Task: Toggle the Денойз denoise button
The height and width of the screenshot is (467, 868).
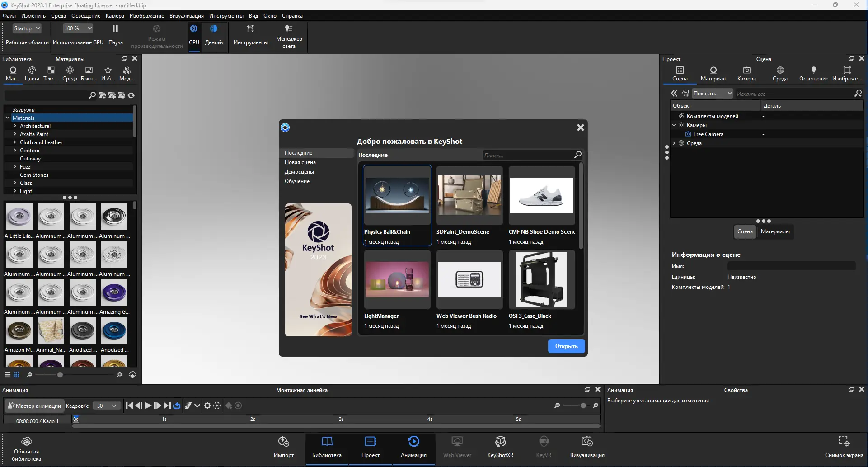Action: point(214,29)
